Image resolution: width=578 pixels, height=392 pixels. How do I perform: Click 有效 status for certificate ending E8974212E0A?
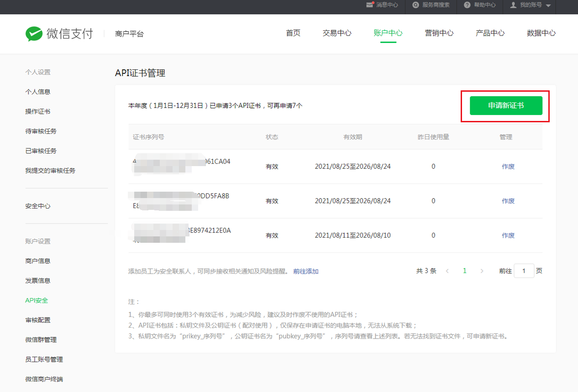(x=272, y=235)
